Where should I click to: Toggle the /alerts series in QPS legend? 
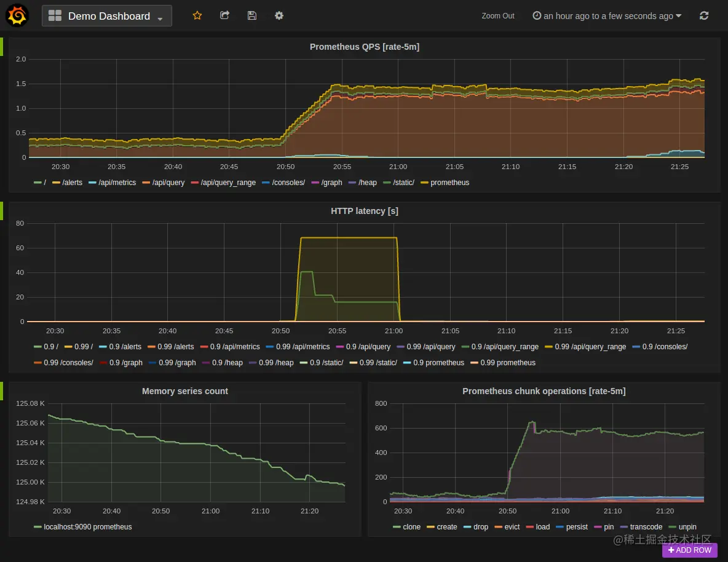coord(72,183)
